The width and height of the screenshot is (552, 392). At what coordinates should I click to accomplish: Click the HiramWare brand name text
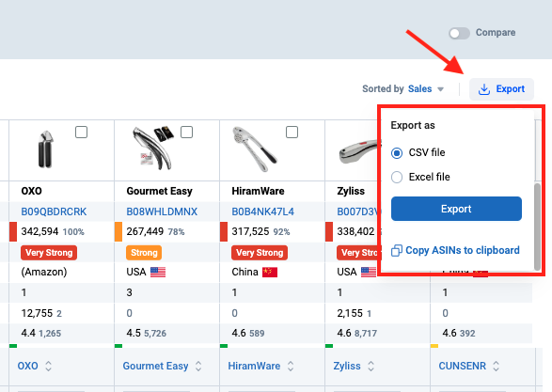click(258, 191)
